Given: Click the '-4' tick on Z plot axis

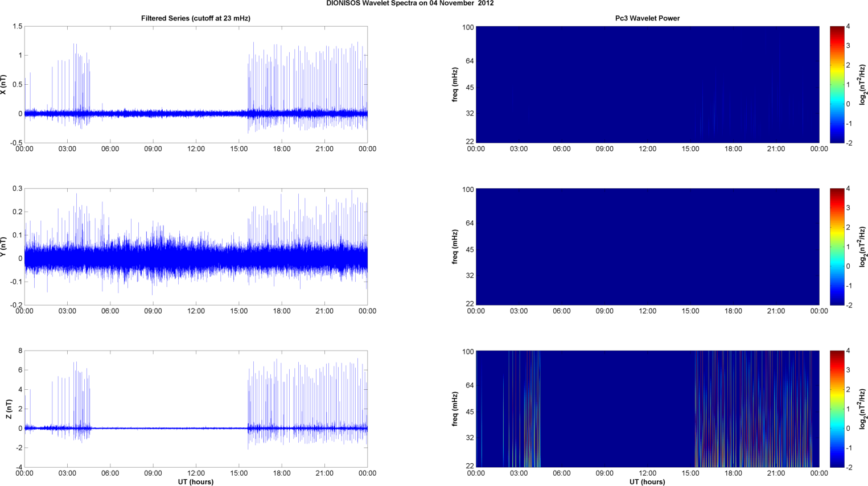Looking at the screenshot, I should coord(19,467).
